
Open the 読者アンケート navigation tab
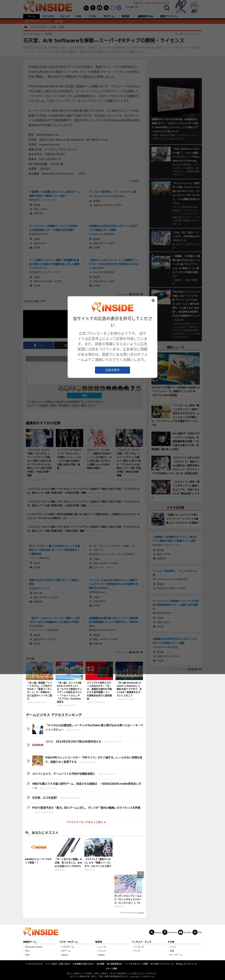(169, 16)
